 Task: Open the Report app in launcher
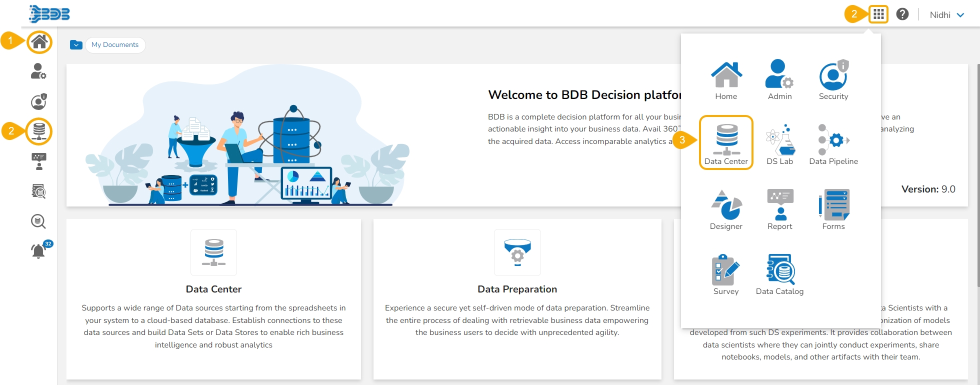tap(779, 209)
